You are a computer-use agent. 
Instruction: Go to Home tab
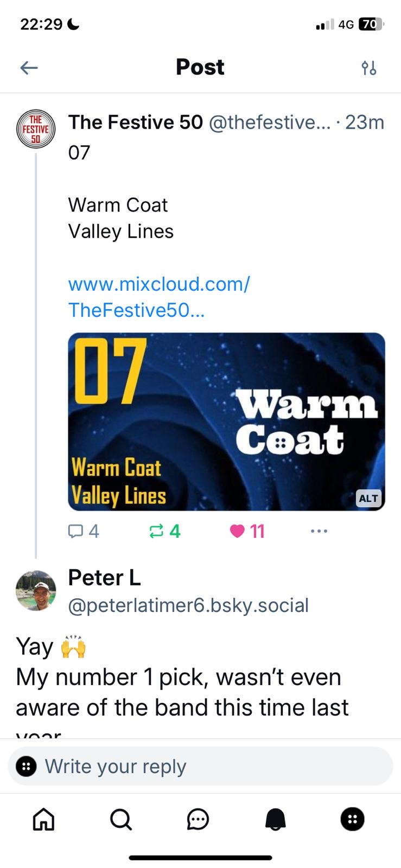point(44,820)
